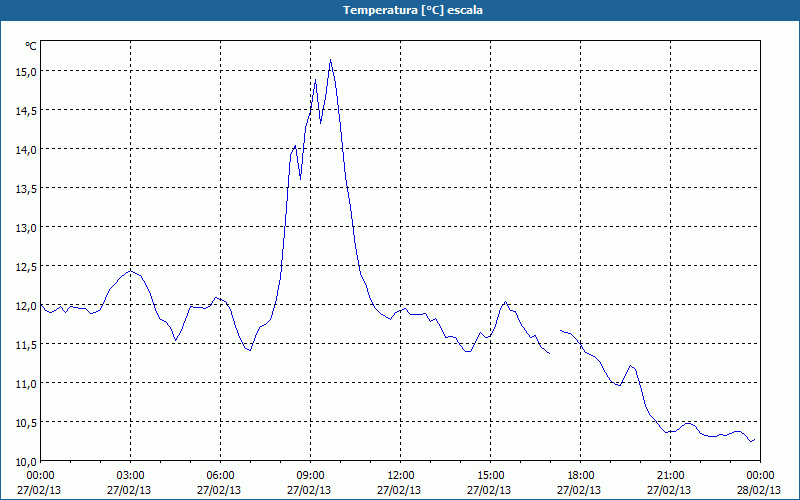This screenshot has width=800, height=500.
Task: Select the 14,0 y-axis label
Action: 26,150
